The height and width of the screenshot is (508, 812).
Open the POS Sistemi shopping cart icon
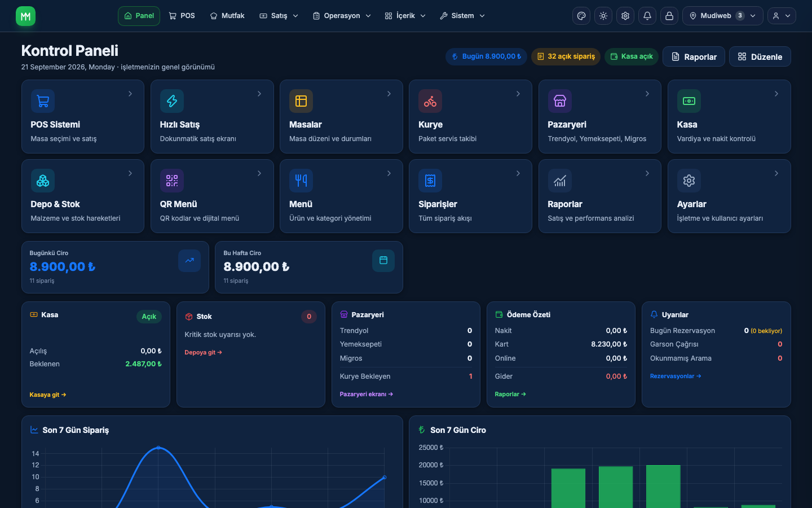click(x=43, y=101)
